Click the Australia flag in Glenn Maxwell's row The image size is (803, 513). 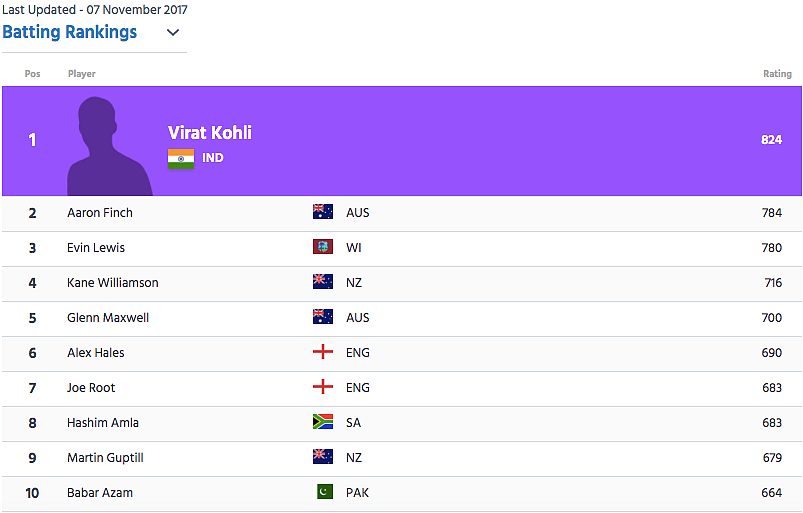[323, 317]
